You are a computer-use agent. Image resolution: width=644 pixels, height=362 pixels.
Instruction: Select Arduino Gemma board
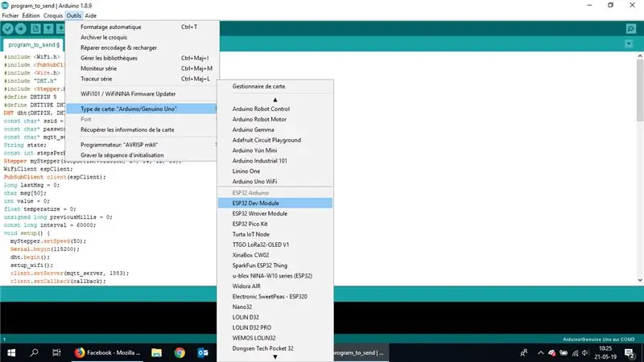click(275, 130)
